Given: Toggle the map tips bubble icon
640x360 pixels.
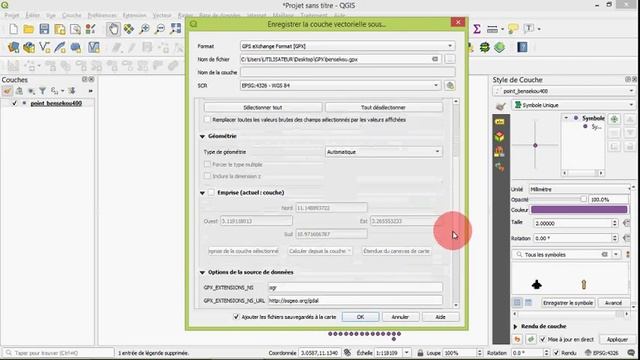Looking at the screenshot, I should click(x=513, y=29).
